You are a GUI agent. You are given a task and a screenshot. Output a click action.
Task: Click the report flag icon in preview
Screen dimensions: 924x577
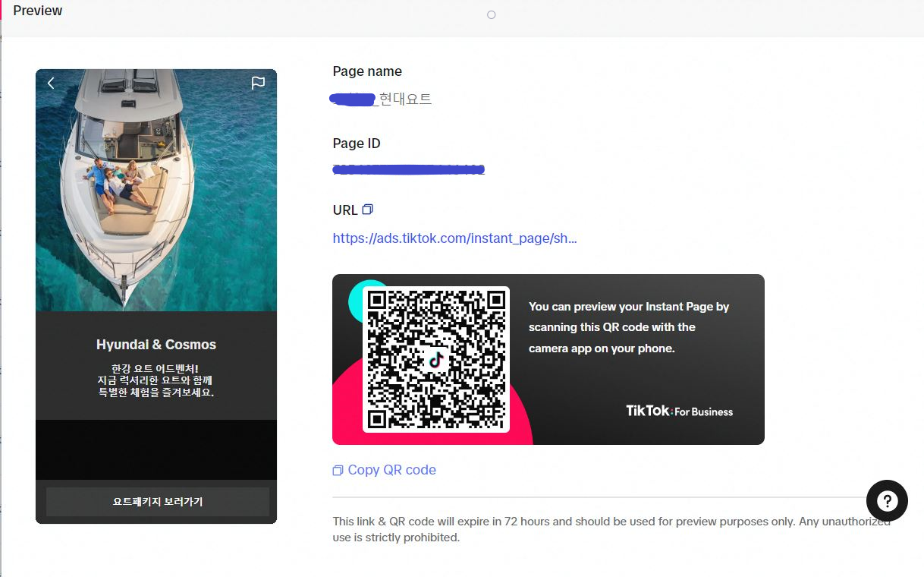[x=258, y=83]
